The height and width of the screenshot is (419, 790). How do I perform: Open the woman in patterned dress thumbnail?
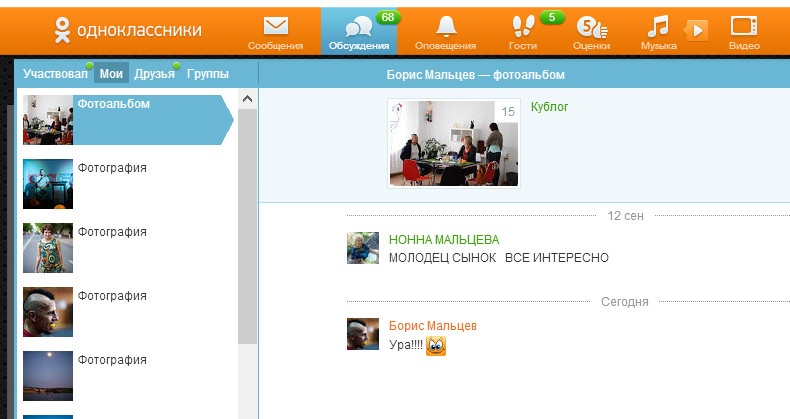point(48,248)
